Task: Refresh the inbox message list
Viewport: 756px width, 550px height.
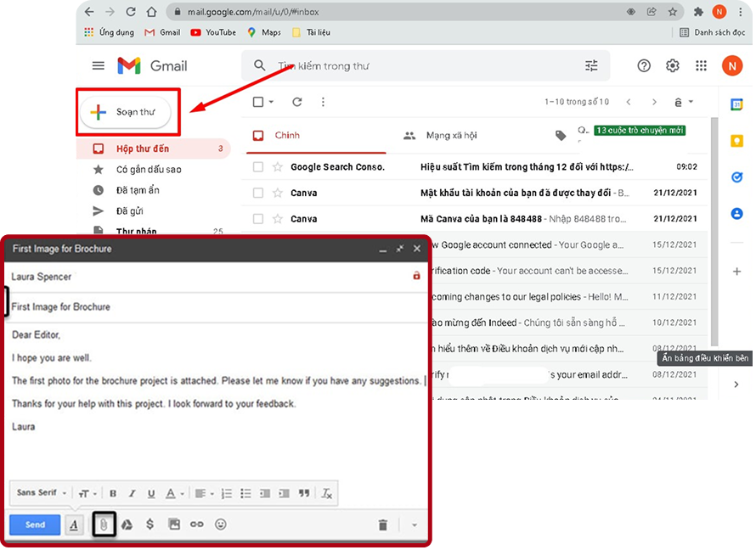Action: coord(297,102)
